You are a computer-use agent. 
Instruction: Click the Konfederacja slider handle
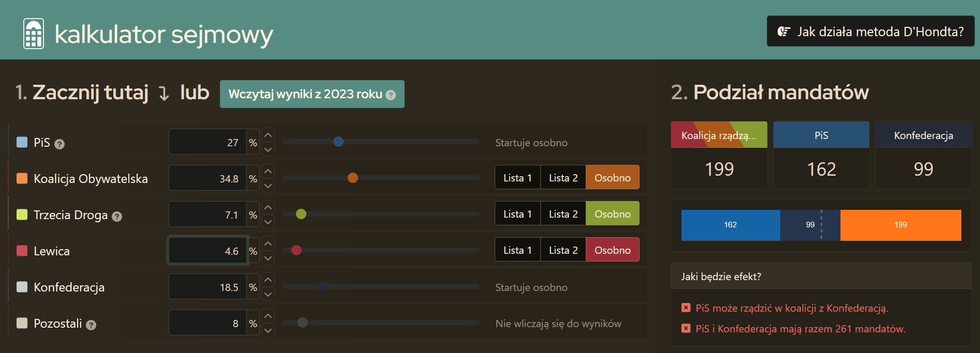point(322,286)
